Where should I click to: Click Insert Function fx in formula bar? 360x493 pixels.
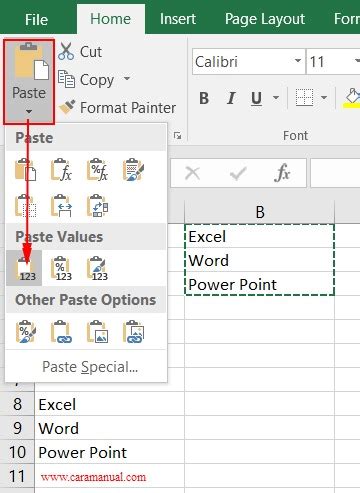[282, 173]
